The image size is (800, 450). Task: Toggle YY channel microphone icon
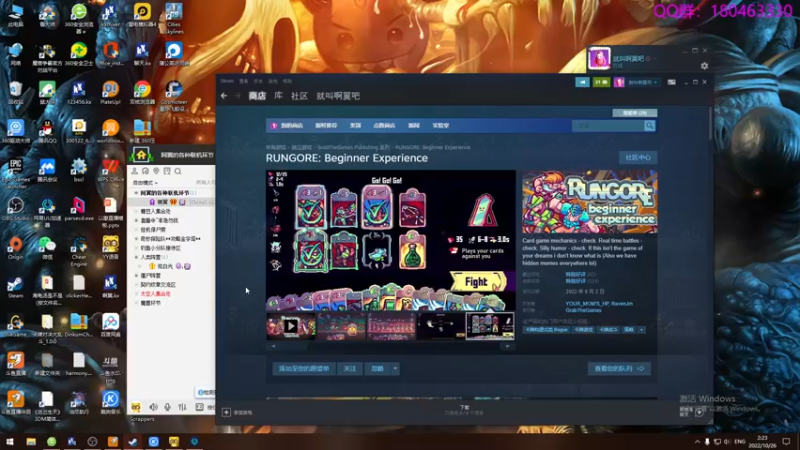point(167,407)
